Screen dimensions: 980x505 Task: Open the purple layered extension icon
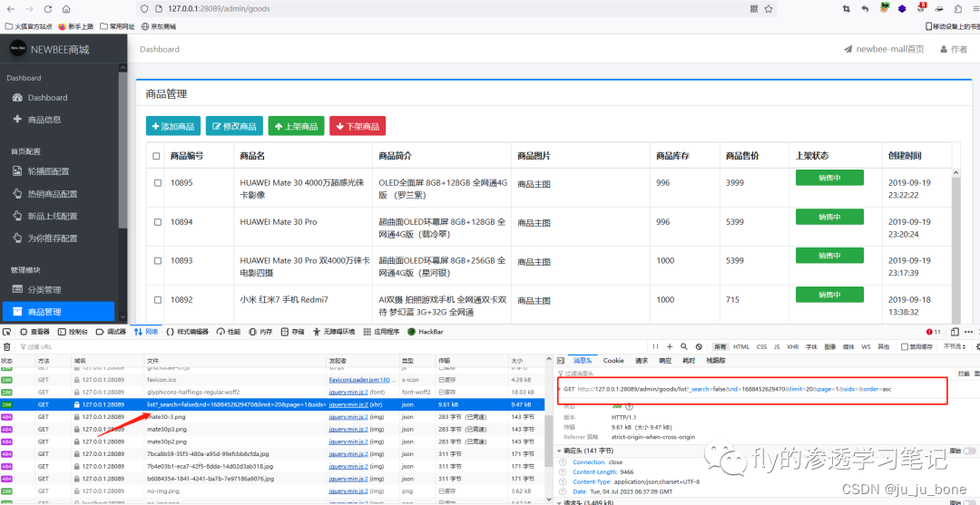pos(902,9)
